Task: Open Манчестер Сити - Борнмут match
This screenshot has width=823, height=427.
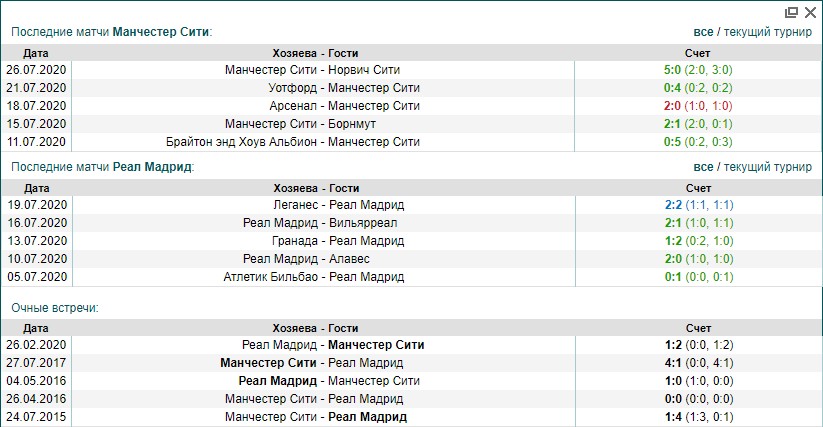Action: click(322, 124)
